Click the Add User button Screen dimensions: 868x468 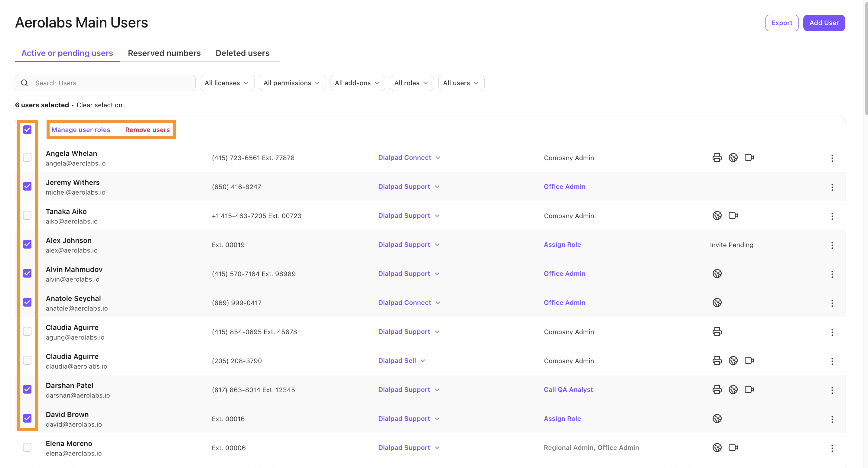click(x=824, y=23)
